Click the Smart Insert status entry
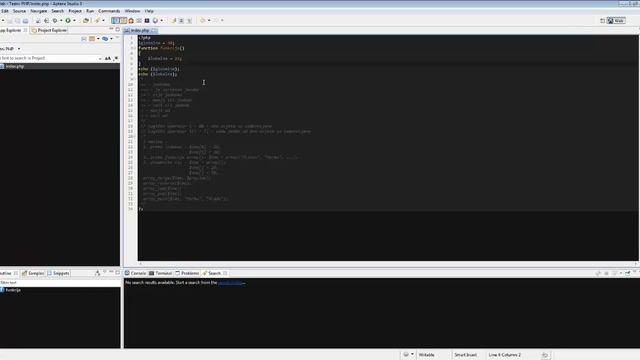This screenshot has width=640, height=360. tap(466, 355)
